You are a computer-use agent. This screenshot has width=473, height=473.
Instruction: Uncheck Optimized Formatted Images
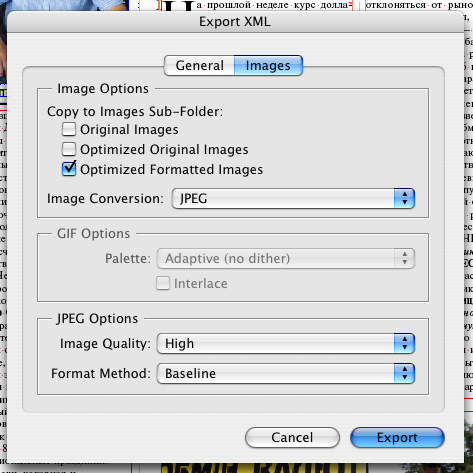click(69, 169)
